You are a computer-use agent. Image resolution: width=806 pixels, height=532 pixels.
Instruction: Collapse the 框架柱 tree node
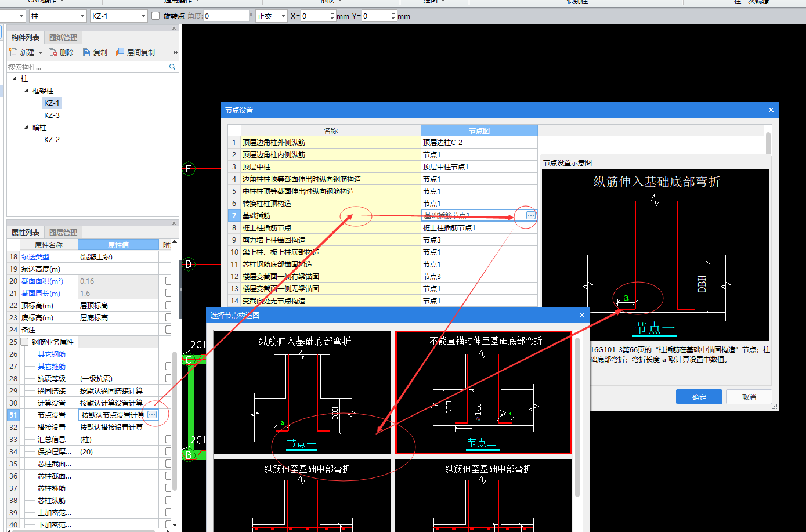[26, 91]
